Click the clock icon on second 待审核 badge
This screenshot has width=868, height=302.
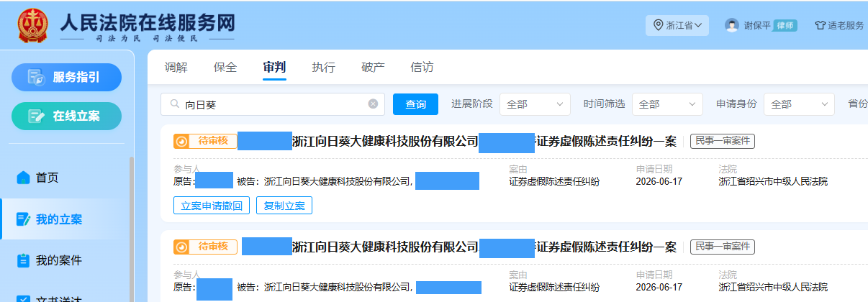183,247
